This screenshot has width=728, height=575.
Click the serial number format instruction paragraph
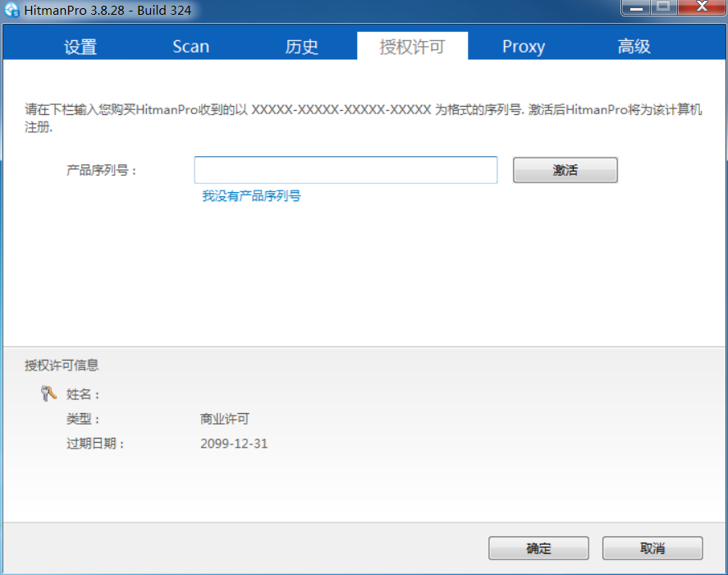363,118
